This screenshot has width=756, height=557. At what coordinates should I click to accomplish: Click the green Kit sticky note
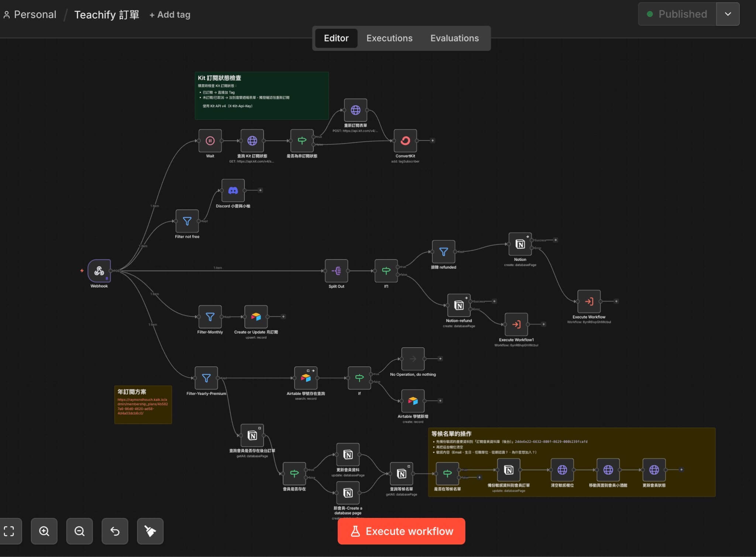click(261, 96)
